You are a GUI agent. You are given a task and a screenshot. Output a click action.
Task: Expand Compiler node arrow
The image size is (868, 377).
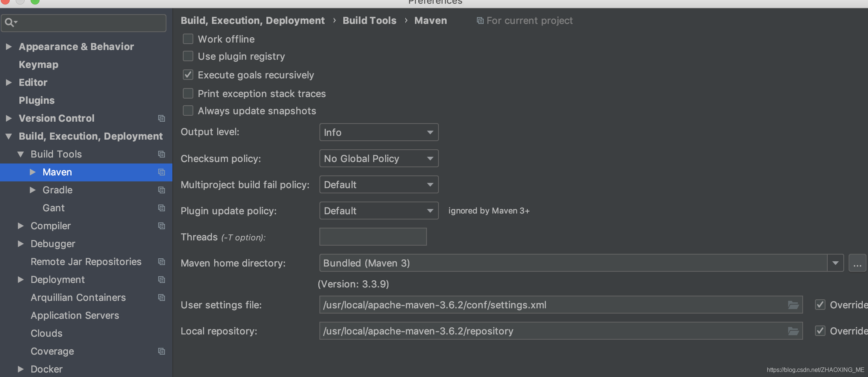point(21,226)
